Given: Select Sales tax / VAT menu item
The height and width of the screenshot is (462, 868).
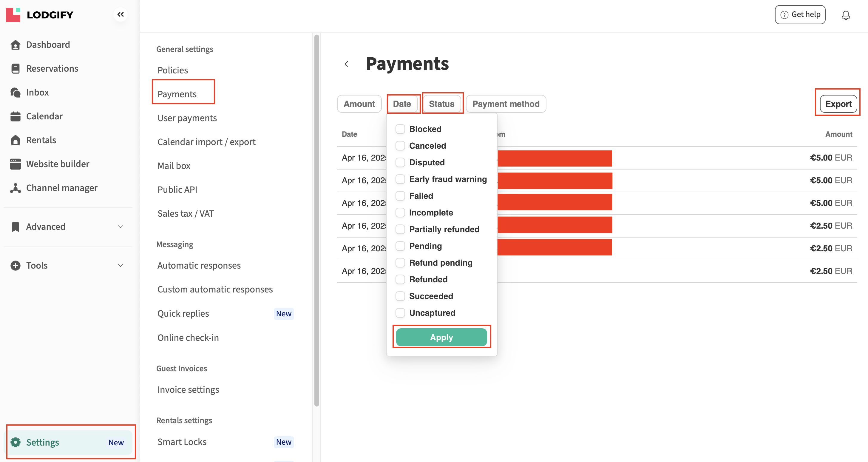Looking at the screenshot, I should [185, 213].
